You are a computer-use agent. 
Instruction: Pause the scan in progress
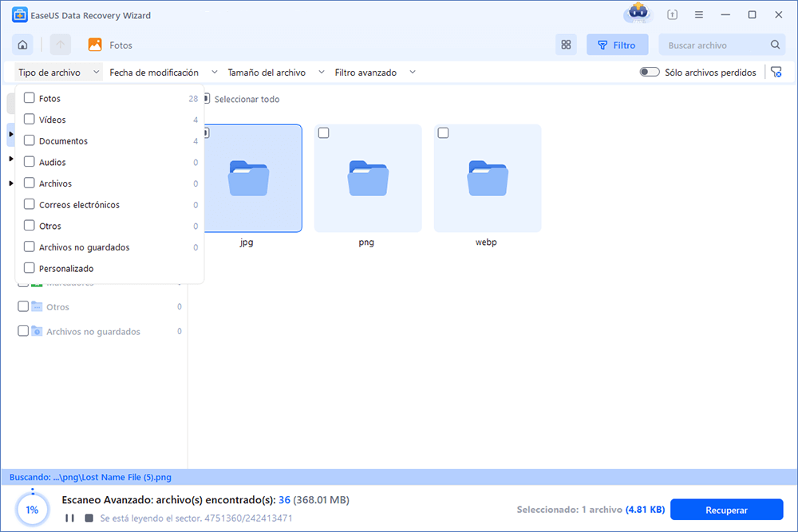click(x=69, y=518)
